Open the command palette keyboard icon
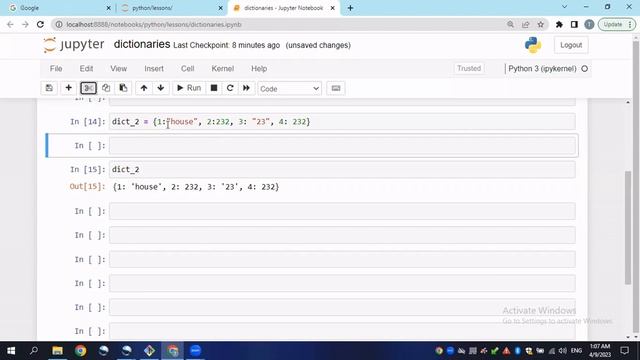Viewport: 640px width, 360px height. (336, 88)
